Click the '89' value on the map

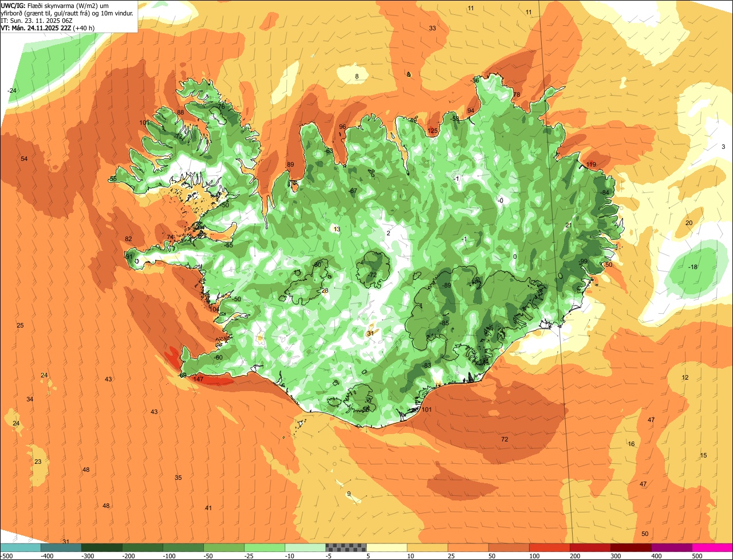pyautogui.click(x=290, y=164)
